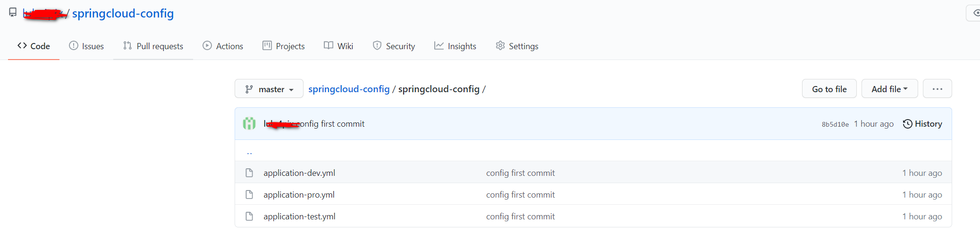Open the Add file dropdown

point(890,89)
